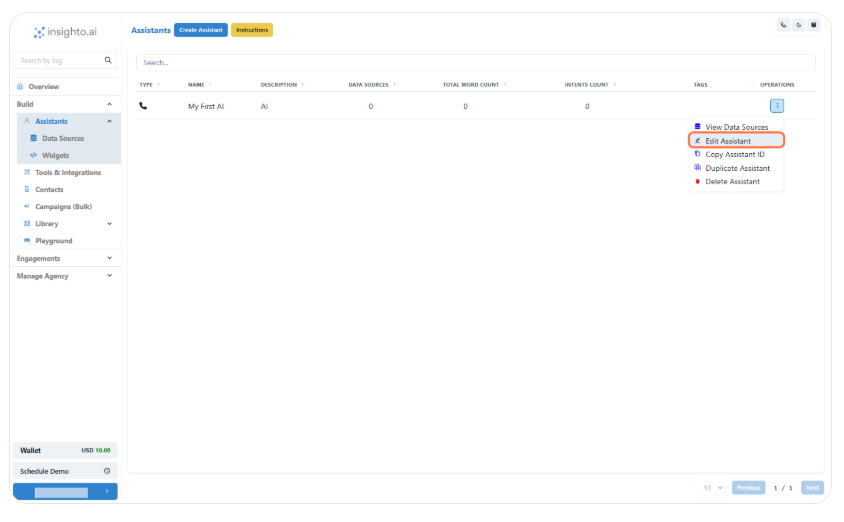Expand the Manage Agency section chevron
Image resolution: width=844 pixels, height=522 pixels.
[x=109, y=276]
